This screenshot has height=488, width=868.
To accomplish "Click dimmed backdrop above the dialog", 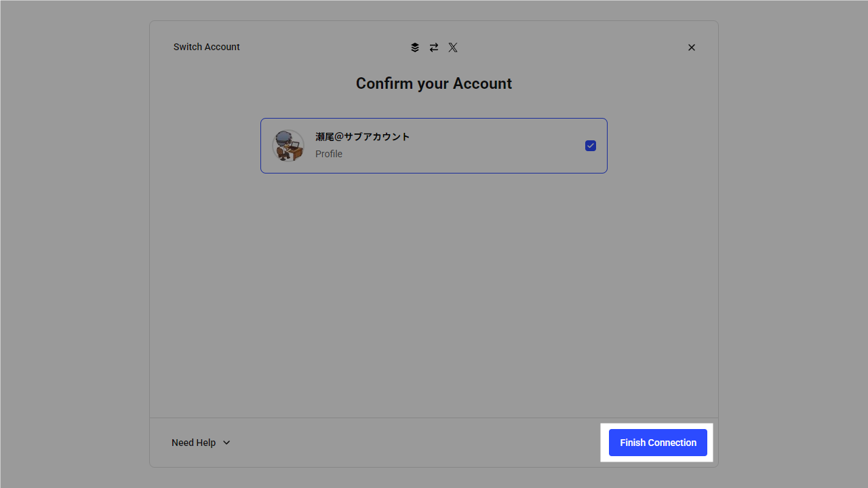I will pos(434,9).
